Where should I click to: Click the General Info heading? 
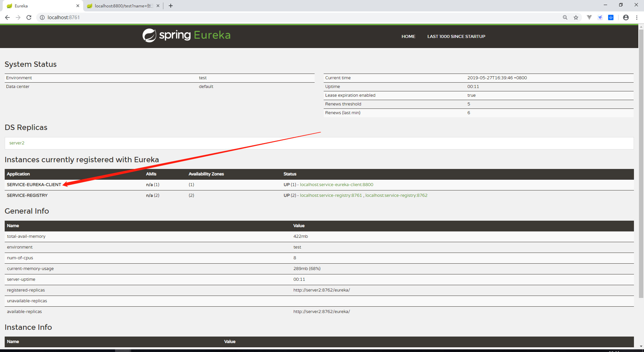[x=27, y=211]
